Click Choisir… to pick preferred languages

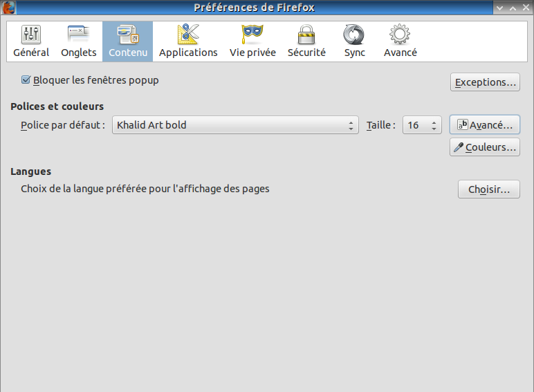489,189
